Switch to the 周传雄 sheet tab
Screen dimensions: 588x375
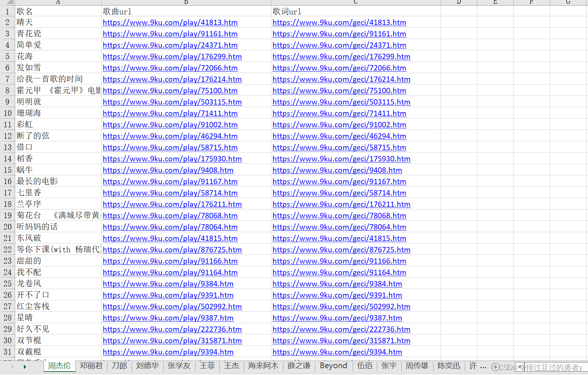click(x=417, y=366)
